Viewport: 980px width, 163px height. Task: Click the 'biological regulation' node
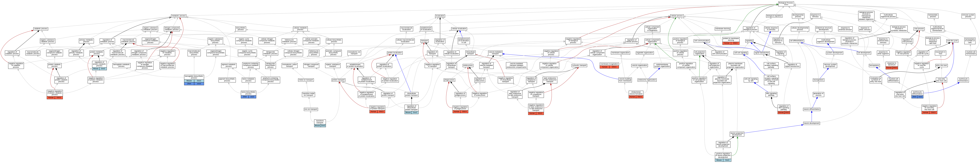(774, 16)
